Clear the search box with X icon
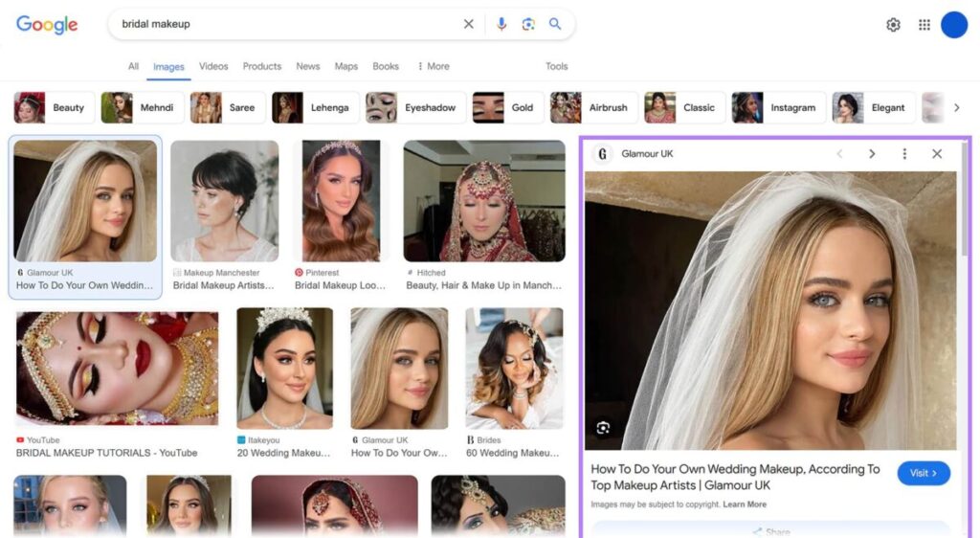Image resolution: width=980 pixels, height=538 pixels. click(x=468, y=24)
